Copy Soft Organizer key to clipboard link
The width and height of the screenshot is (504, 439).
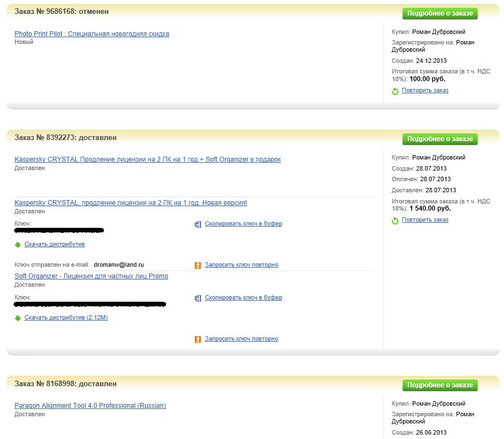tap(243, 298)
